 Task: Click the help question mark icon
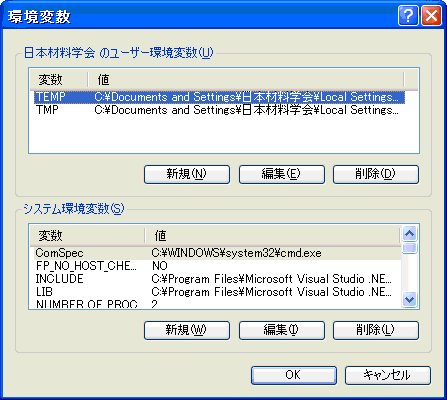[408, 16]
